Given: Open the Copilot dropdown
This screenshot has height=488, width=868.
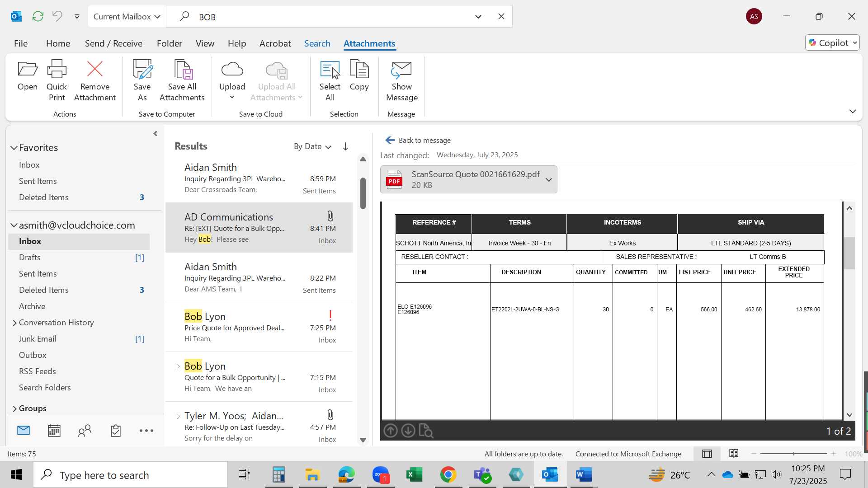Looking at the screenshot, I should pos(832,42).
